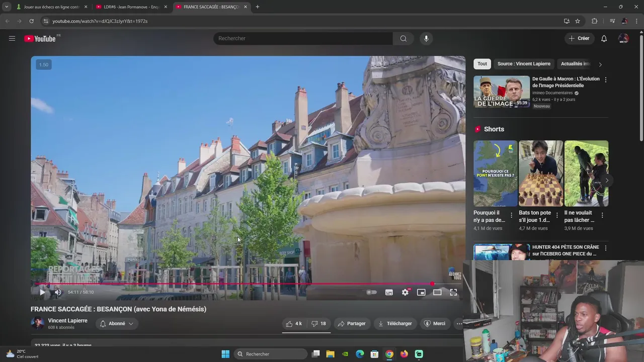Open Firefox from taskbar

(404, 354)
